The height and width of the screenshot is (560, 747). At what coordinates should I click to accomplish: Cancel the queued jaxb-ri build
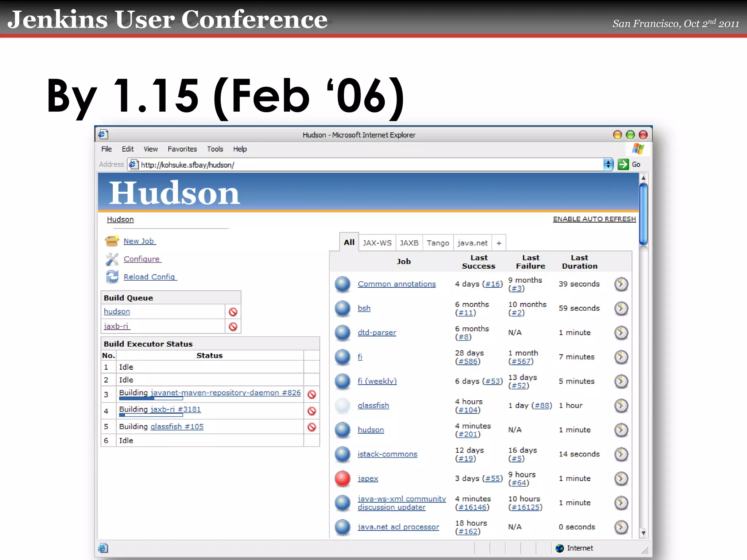pyautogui.click(x=233, y=327)
